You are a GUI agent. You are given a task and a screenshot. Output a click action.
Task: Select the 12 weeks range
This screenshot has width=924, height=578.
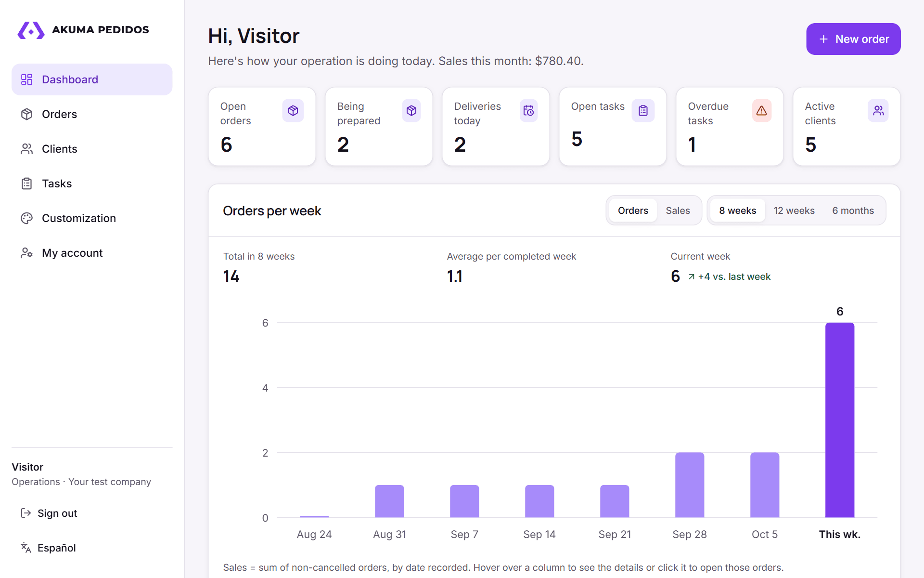click(794, 210)
